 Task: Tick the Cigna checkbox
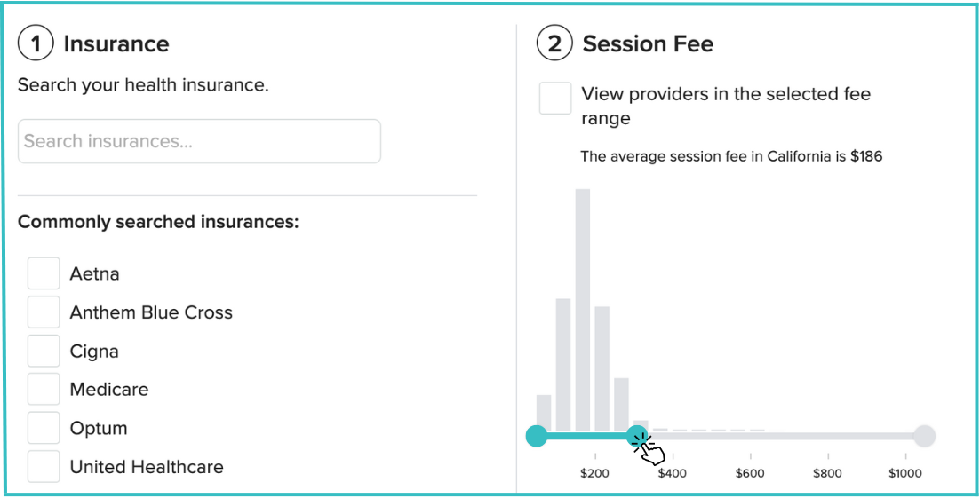(44, 351)
